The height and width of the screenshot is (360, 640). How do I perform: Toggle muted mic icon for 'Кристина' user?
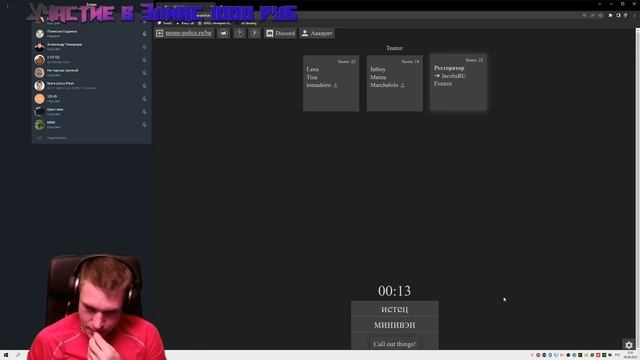pos(144,112)
